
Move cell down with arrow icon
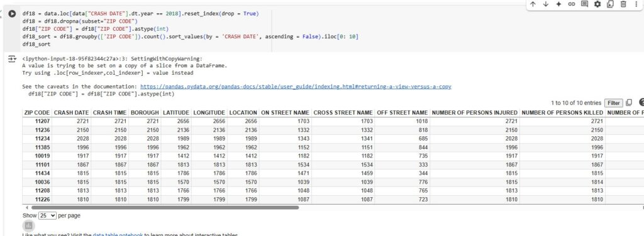click(545, 4)
